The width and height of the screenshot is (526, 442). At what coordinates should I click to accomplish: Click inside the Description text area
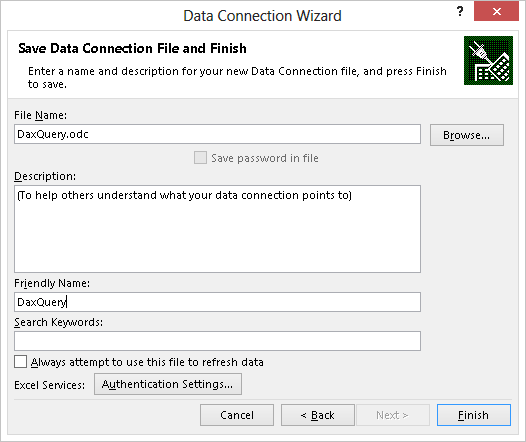point(217,229)
